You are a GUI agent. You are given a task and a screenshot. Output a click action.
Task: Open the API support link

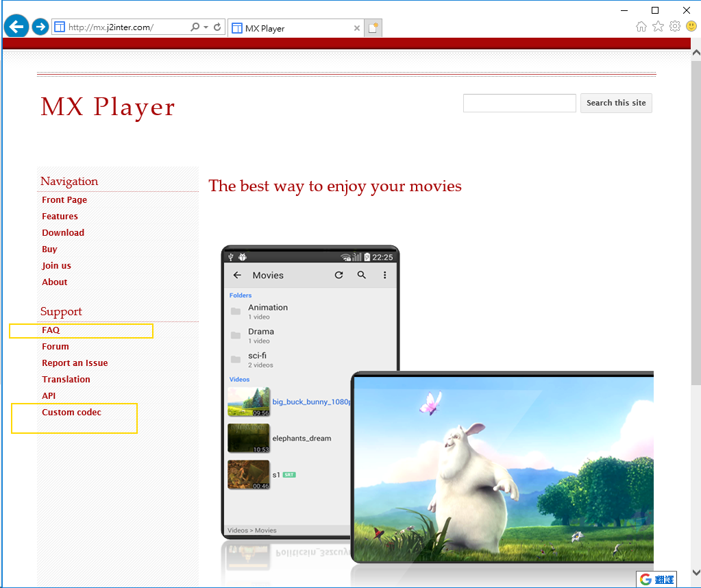(x=49, y=395)
